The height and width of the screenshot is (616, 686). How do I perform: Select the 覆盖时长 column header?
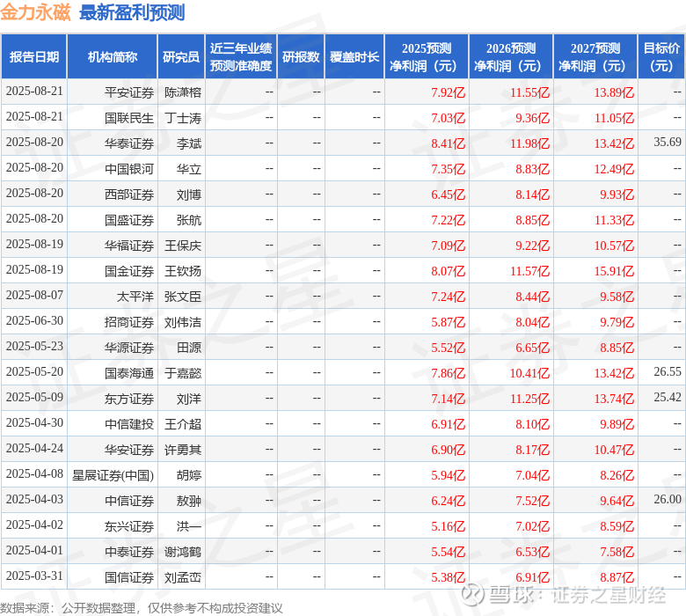coord(354,57)
